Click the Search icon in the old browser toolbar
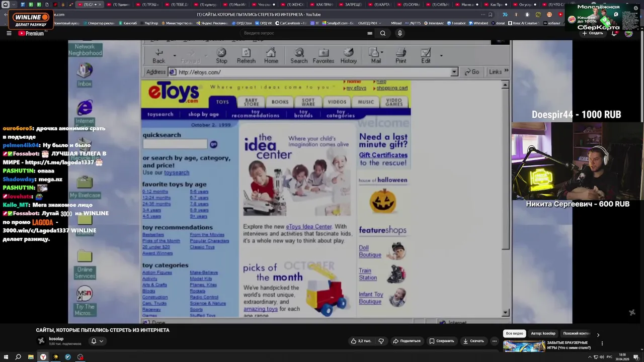644x362 pixels. 299,56
